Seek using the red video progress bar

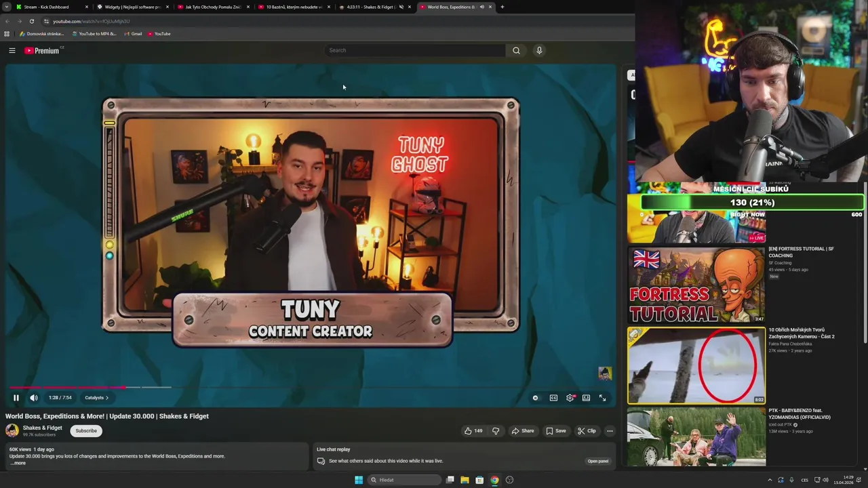[66, 387]
